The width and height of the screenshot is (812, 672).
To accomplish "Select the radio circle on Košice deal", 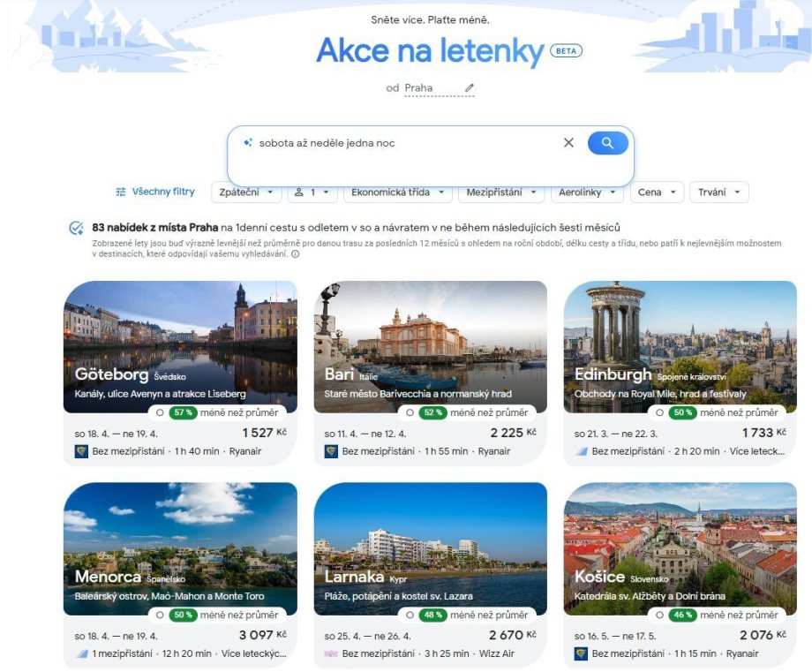I will pyautogui.click(x=659, y=615).
